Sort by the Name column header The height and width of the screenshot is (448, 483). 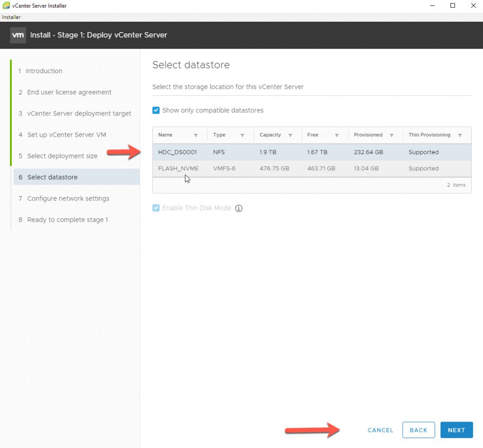(x=166, y=135)
